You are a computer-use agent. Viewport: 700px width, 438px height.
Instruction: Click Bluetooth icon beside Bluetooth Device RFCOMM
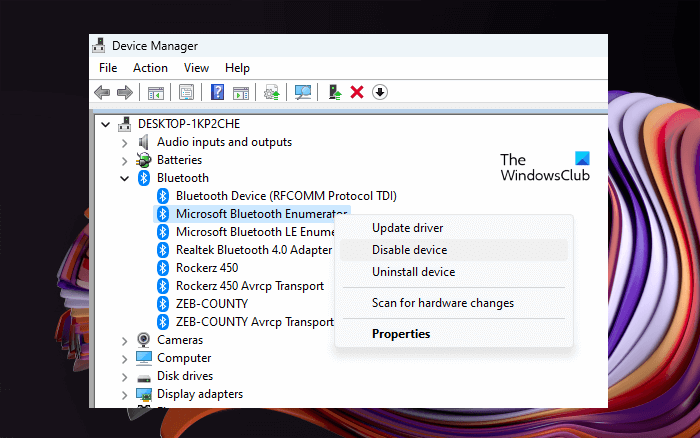162,196
